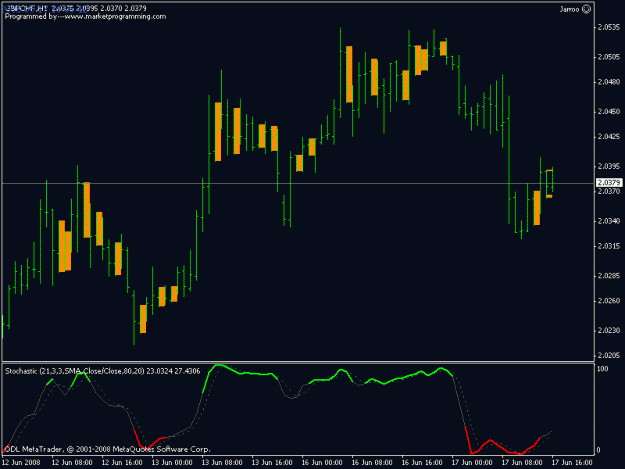Click the 12 Jun 08:00 time label

[72, 462]
